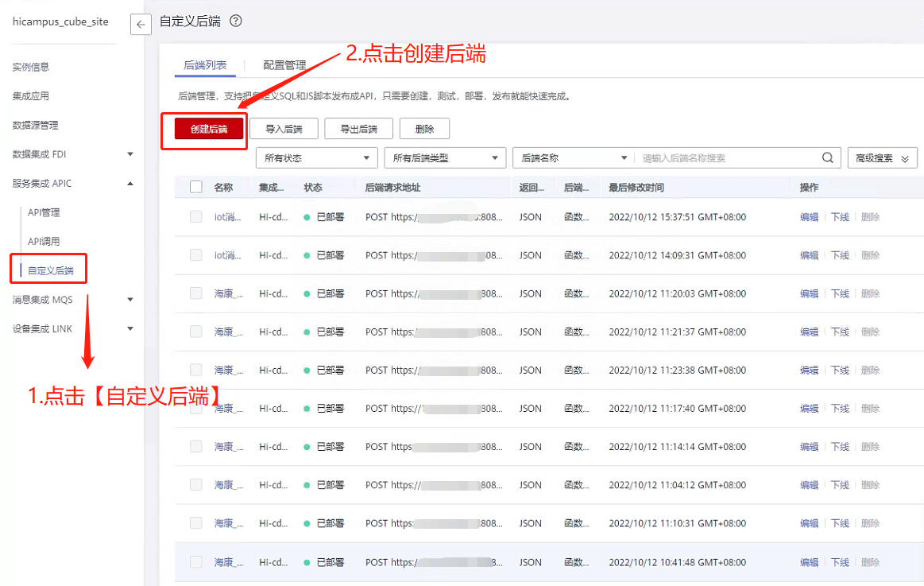The image size is (924, 586).
Task: Click 编辑 link in the first row
Action: tap(809, 217)
